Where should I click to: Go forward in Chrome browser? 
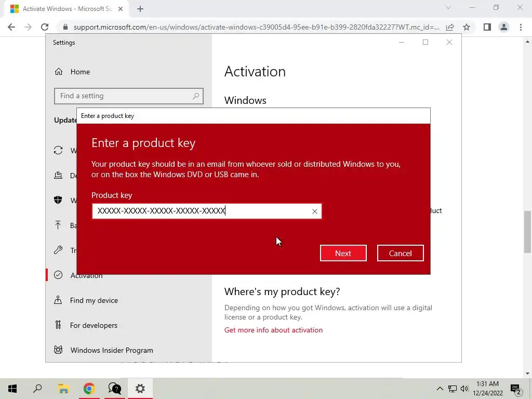pos(28,27)
